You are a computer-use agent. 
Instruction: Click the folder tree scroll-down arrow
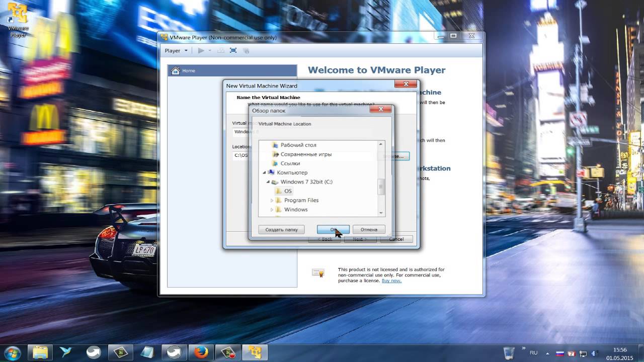click(381, 213)
